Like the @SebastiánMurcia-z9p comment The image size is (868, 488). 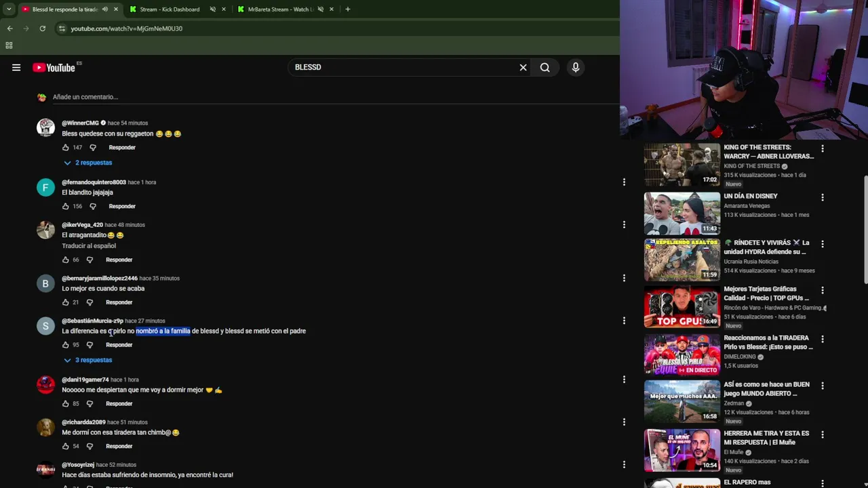click(x=66, y=345)
